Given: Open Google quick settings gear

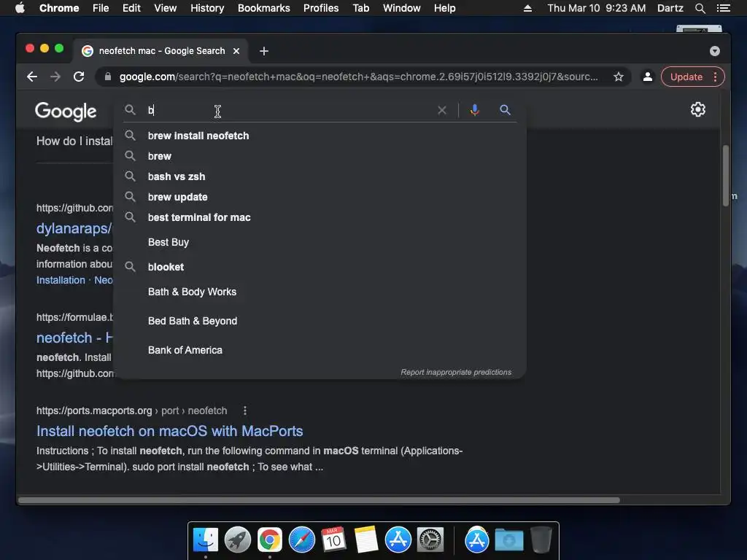Looking at the screenshot, I should click(x=698, y=109).
